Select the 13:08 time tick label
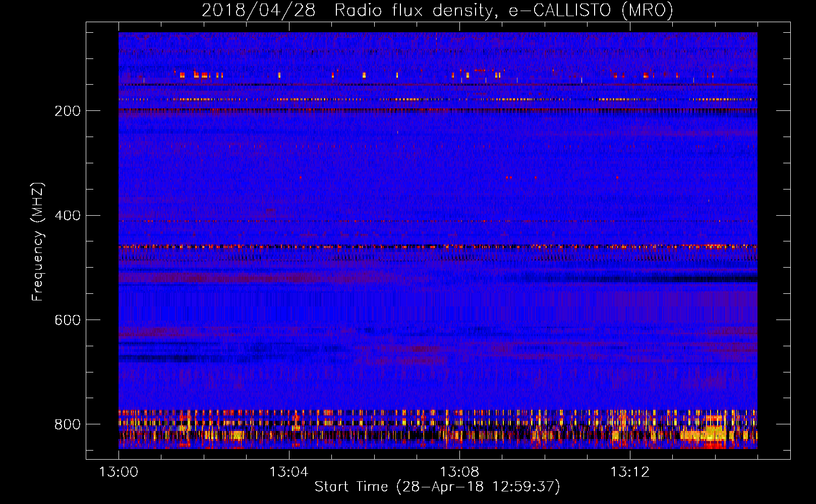The height and width of the screenshot is (504, 816). [x=459, y=472]
